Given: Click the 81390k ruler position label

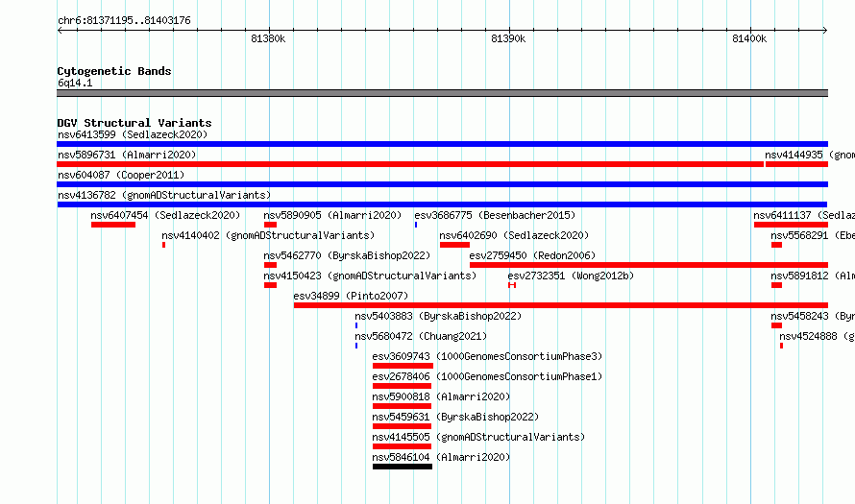Looking at the screenshot, I should [508, 38].
